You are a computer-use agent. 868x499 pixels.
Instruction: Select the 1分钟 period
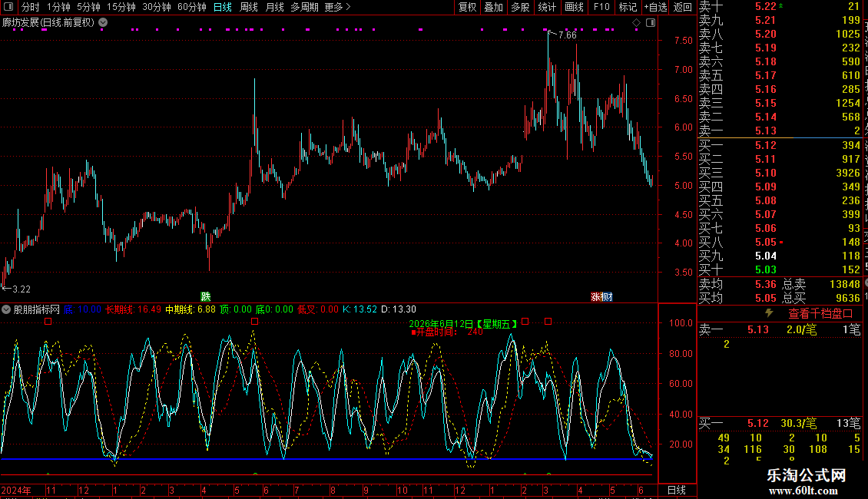(58, 7)
